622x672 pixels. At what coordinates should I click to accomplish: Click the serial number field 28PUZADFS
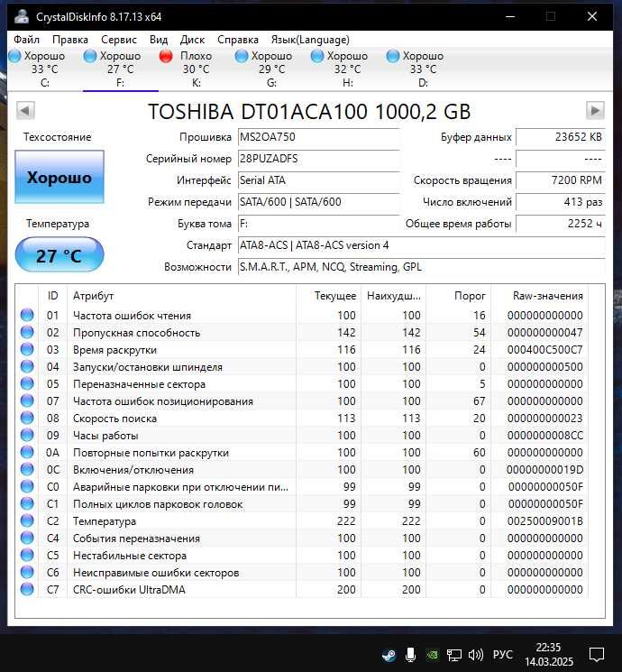[319, 159]
